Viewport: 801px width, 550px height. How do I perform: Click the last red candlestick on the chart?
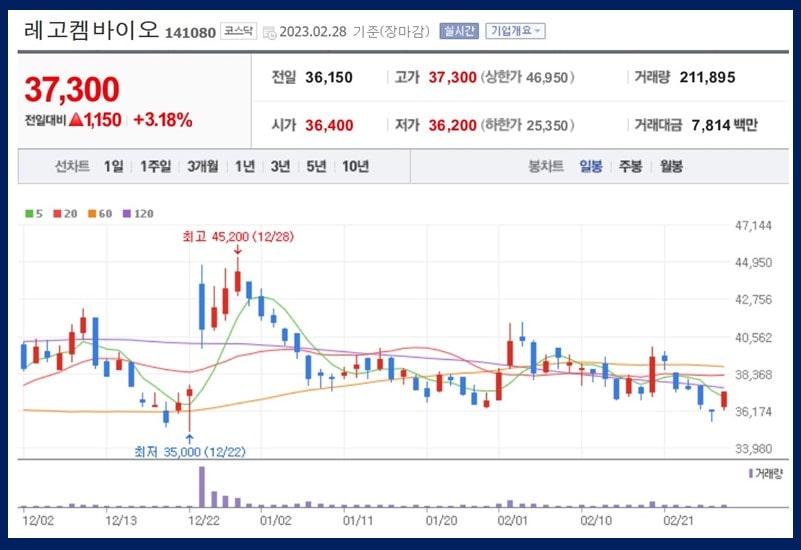pyautogui.click(x=724, y=400)
